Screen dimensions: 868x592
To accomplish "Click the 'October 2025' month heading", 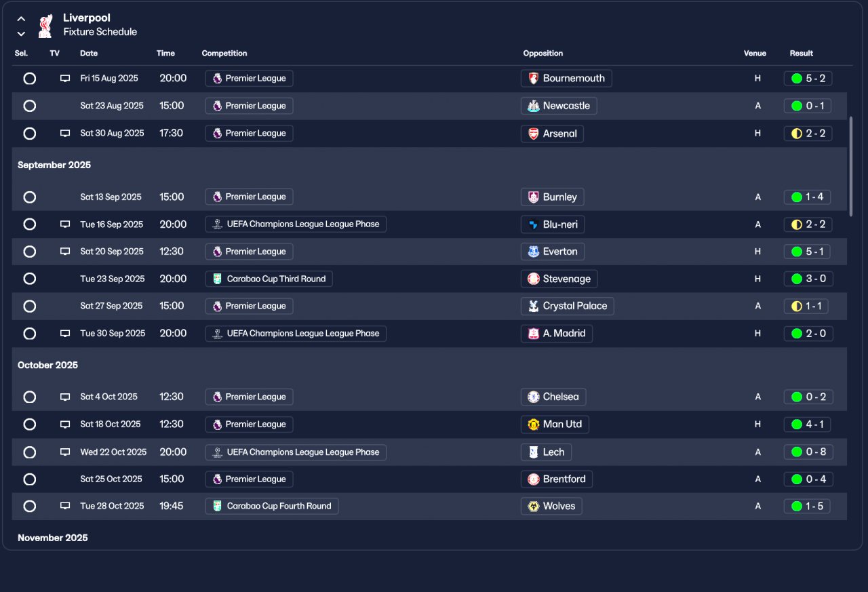I will click(x=48, y=366).
